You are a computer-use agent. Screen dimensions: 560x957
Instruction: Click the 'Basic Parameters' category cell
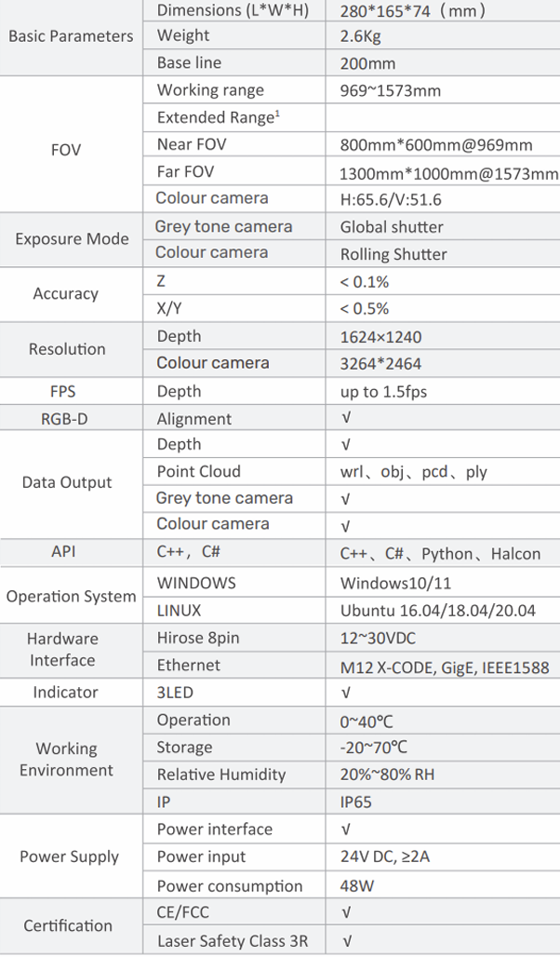[x=71, y=37]
